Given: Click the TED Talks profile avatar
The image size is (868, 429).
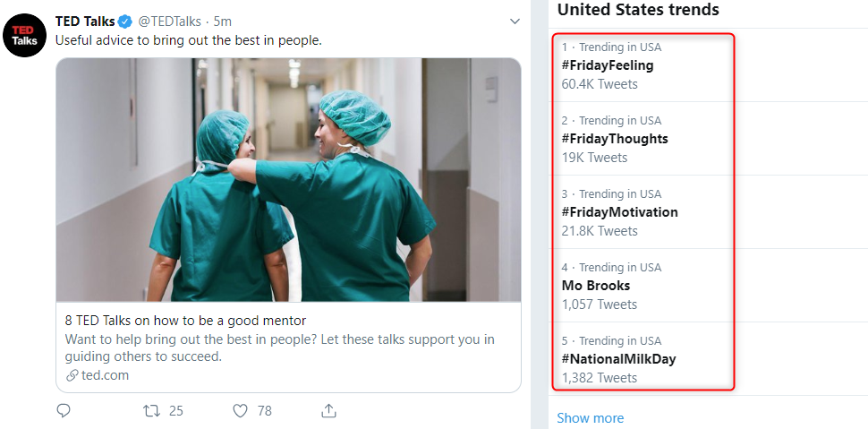Looking at the screenshot, I should coord(25,35).
